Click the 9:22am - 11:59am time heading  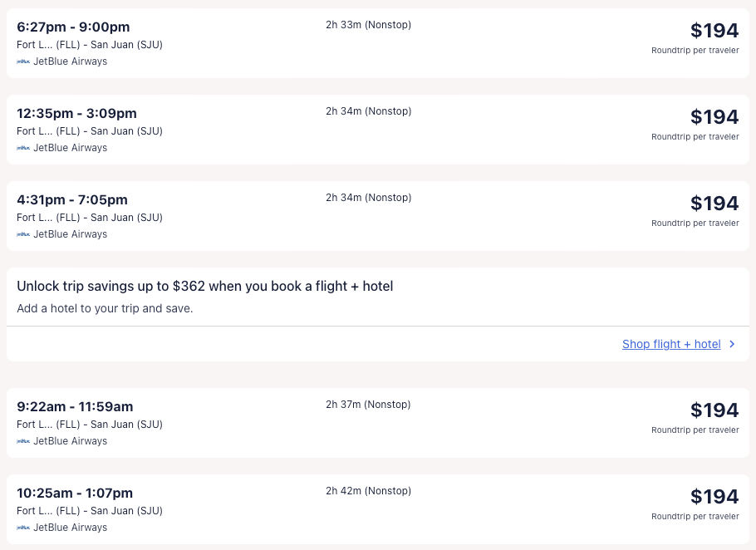click(75, 407)
